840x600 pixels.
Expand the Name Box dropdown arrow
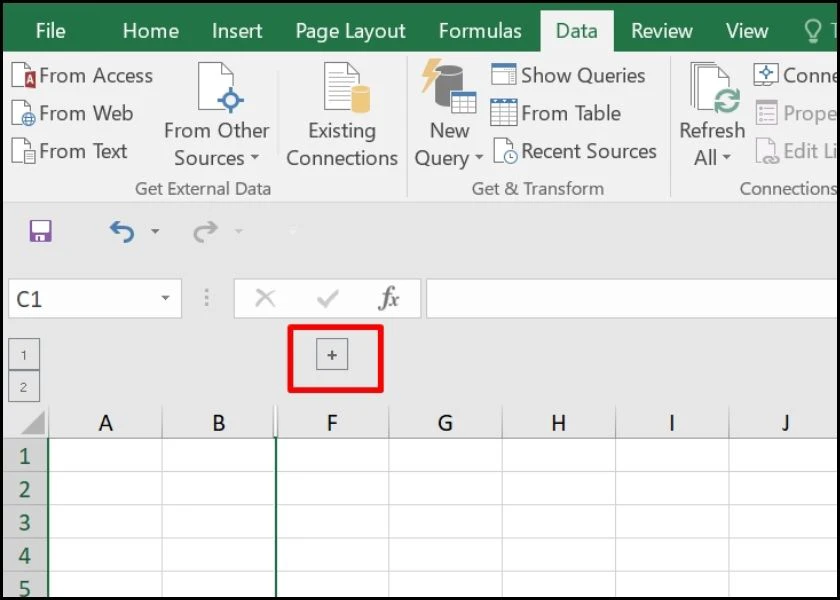pyautogui.click(x=165, y=299)
